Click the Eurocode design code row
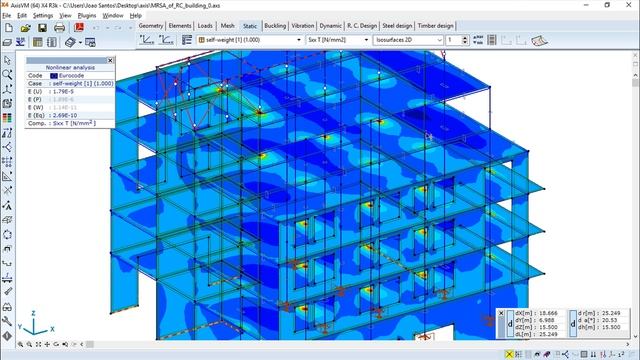This screenshot has height=360, width=640. tap(70, 76)
